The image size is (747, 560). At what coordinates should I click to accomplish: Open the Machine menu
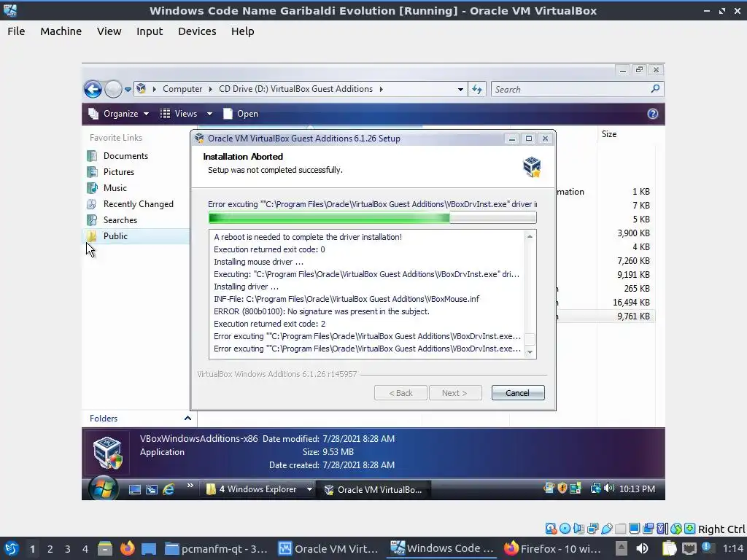tap(61, 31)
